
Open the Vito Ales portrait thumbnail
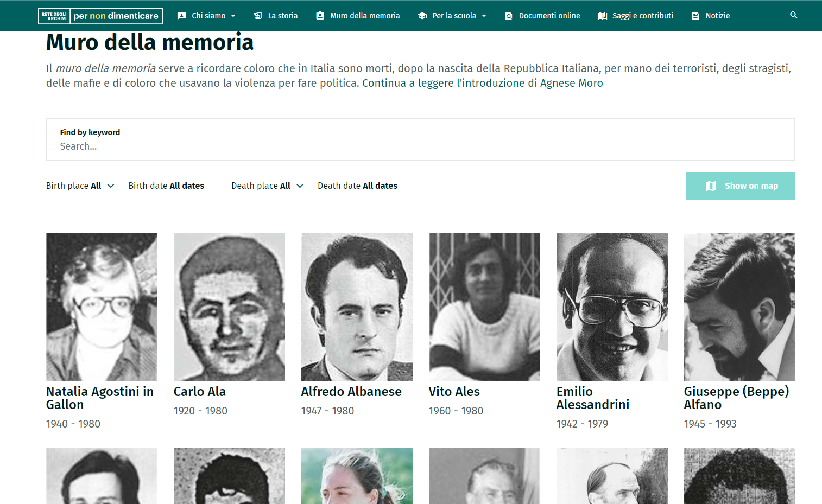tap(484, 307)
